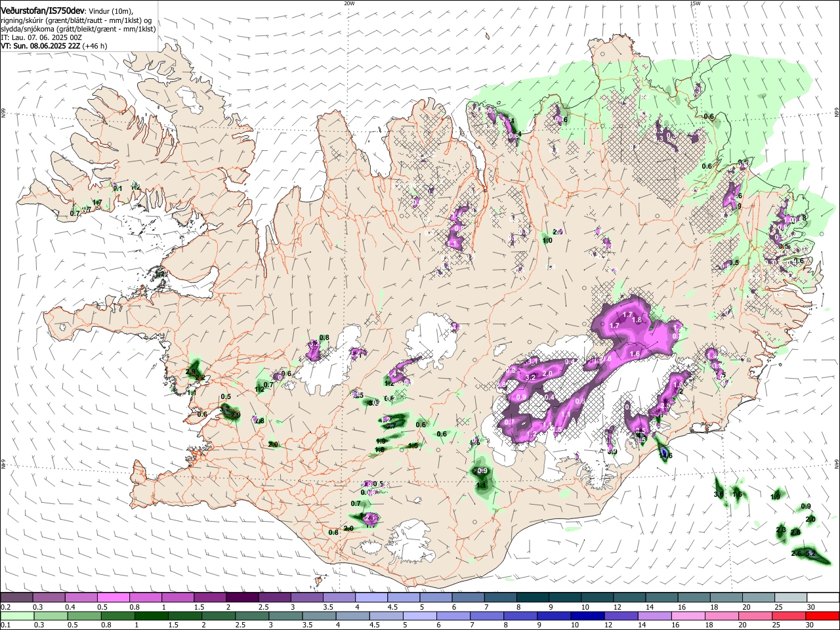
Task: Click the bright red 30 rain legend swatch
Action: (x=822, y=616)
